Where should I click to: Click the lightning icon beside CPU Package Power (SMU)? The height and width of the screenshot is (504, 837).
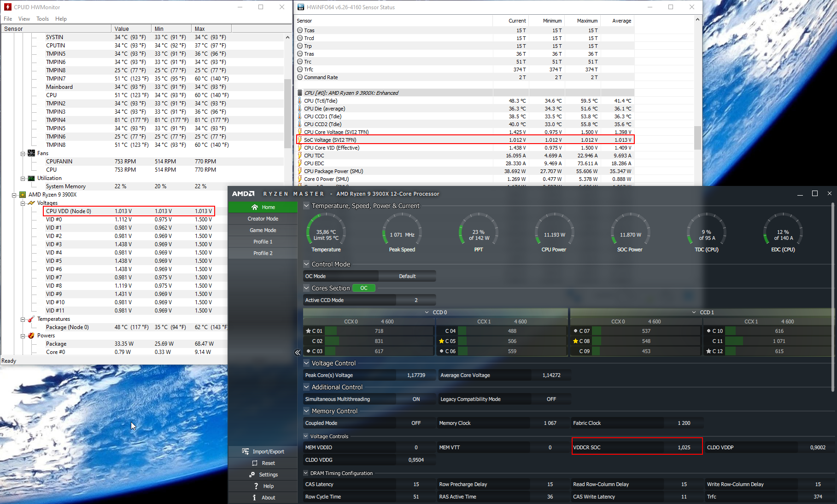point(300,171)
